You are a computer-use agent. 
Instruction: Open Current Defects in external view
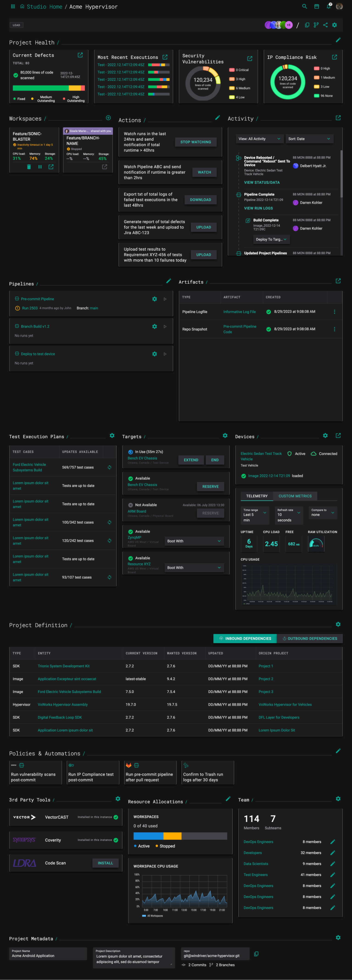click(x=80, y=55)
